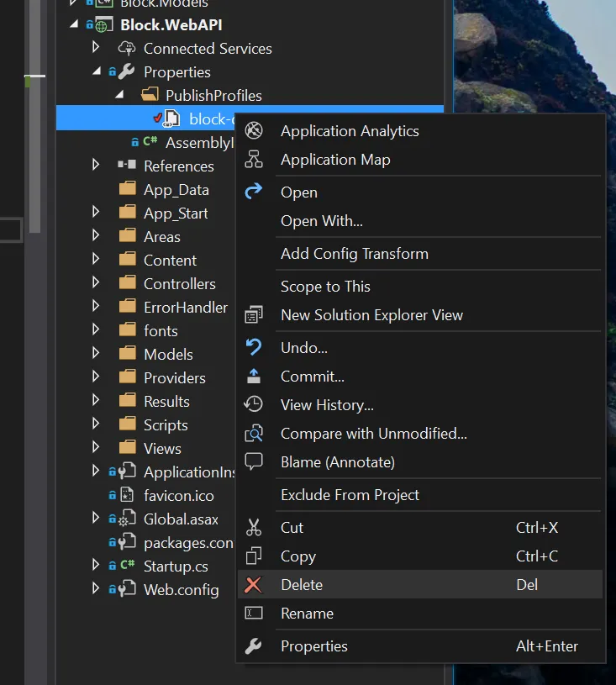
Task: Collapse the PublishProfiles folder
Action: [x=118, y=96]
